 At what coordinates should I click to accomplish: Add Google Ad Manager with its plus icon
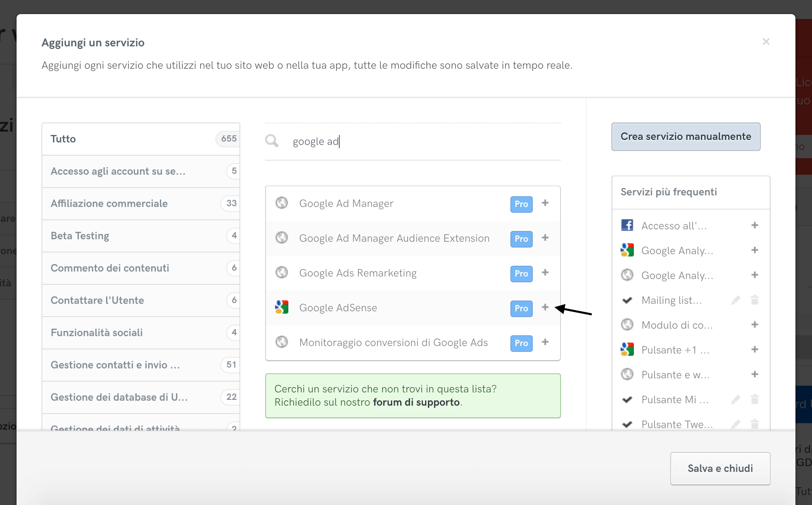coord(545,203)
